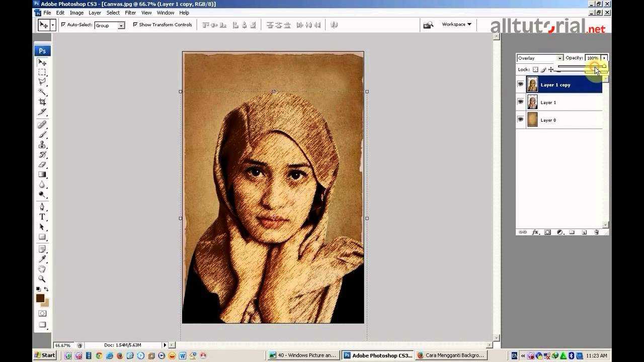Screen dimensions: 644x362
Task: Toggle Lock position icon
Action: click(551, 69)
